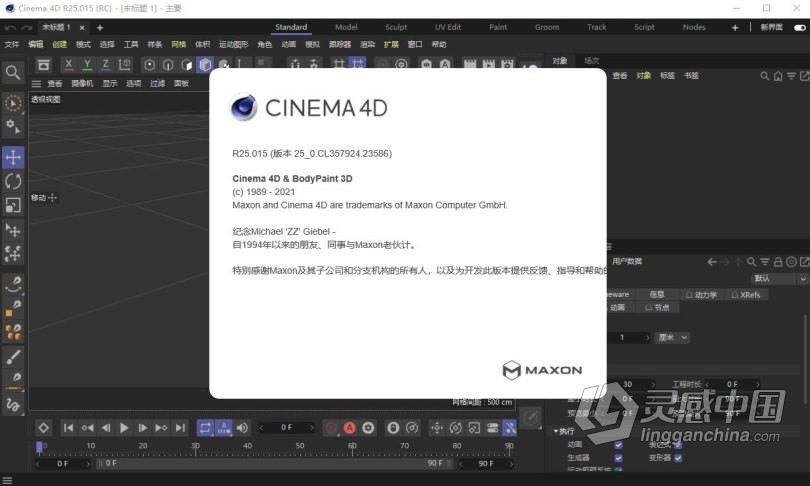
Task: Toggle timeline sound speaker icon
Action: click(x=242, y=428)
